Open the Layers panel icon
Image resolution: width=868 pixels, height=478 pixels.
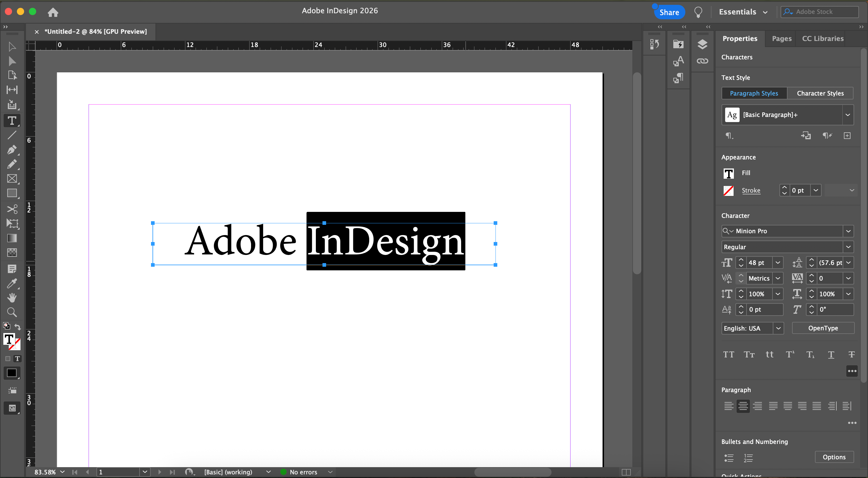tap(702, 44)
